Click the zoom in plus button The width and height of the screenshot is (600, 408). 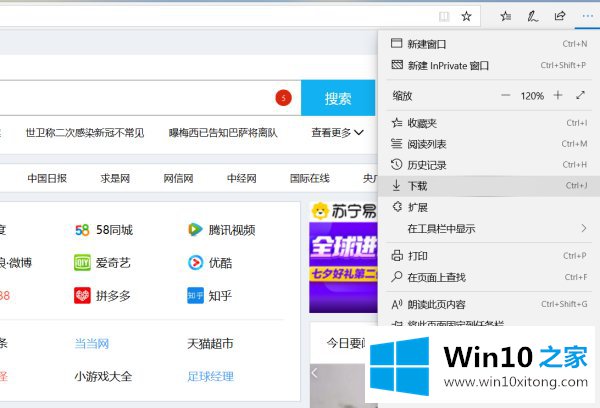pos(558,95)
